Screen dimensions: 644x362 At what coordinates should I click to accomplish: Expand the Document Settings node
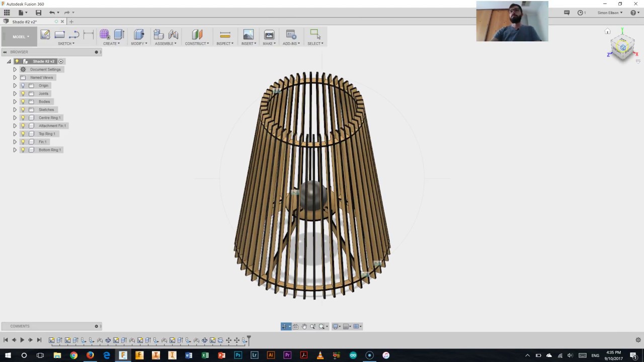point(15,69)
